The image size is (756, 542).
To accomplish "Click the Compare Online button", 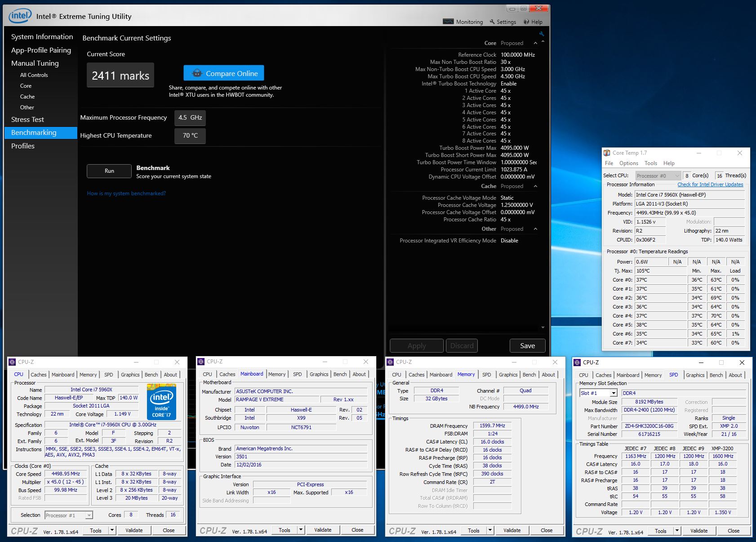I will tap(224, 73).
